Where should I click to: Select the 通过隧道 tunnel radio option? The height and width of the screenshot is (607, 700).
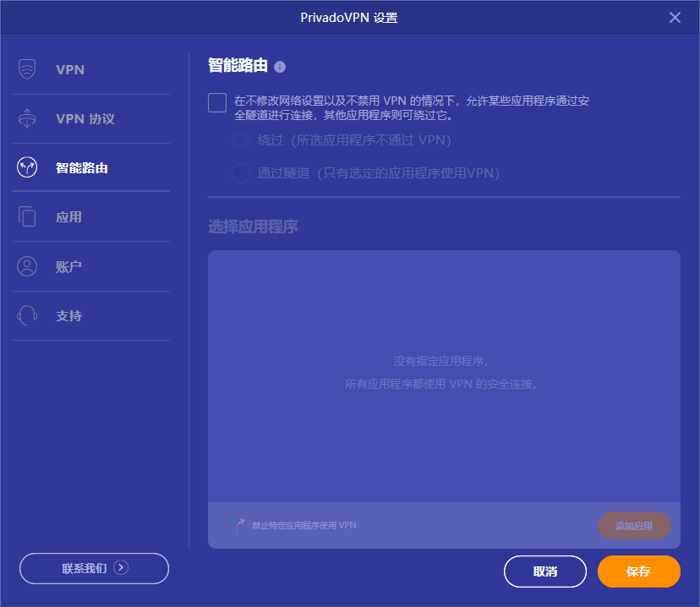(x=241, y=173)
